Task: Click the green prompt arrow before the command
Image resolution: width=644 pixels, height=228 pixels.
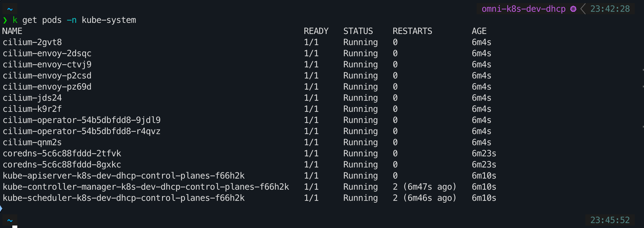Action: pos(5,20)
